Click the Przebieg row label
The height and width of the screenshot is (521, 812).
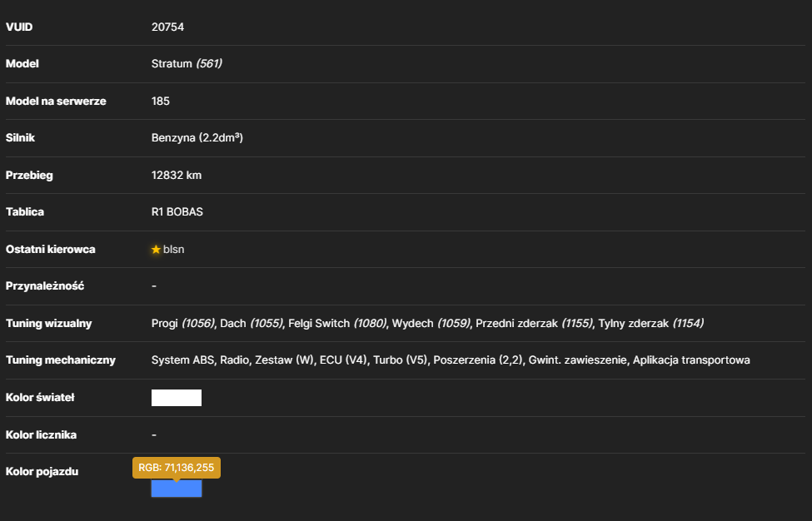pos(29,175)
